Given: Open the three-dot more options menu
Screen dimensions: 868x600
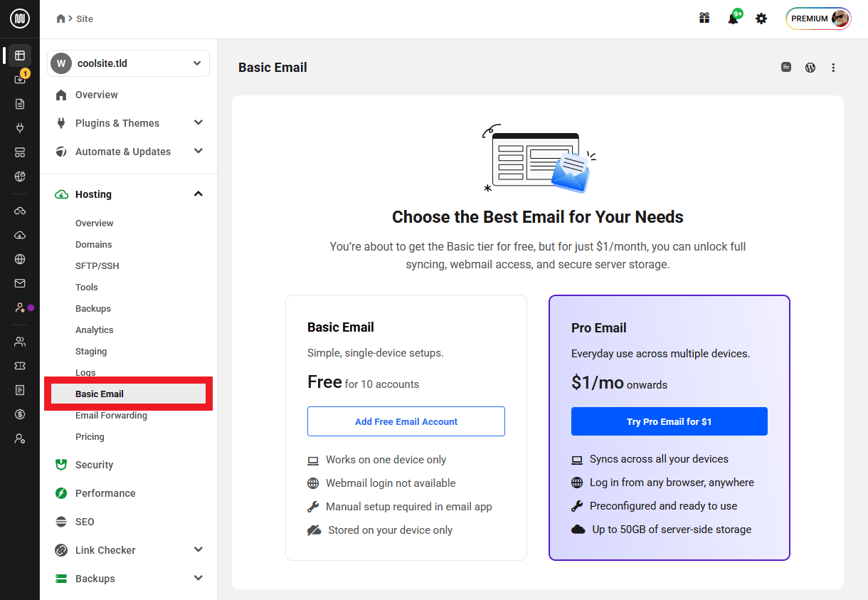Looking at the screenshot, I should coord(833,68).
